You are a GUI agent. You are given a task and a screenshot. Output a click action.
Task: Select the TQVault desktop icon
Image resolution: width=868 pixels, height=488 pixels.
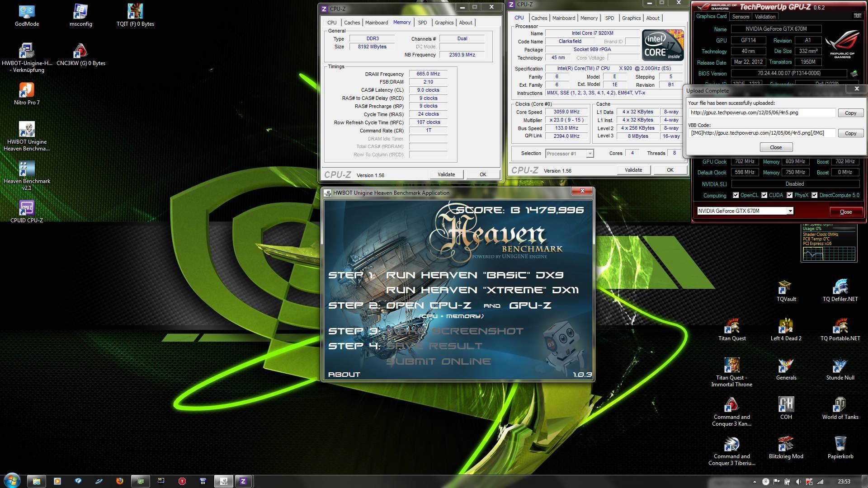click(786, 291)
